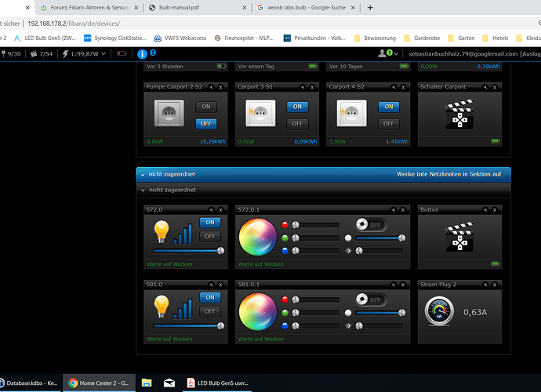Click the socket icon of Carport 3 S1
Image resolution: width=541 pixels, height=392 pixels.
click(260, 113)
